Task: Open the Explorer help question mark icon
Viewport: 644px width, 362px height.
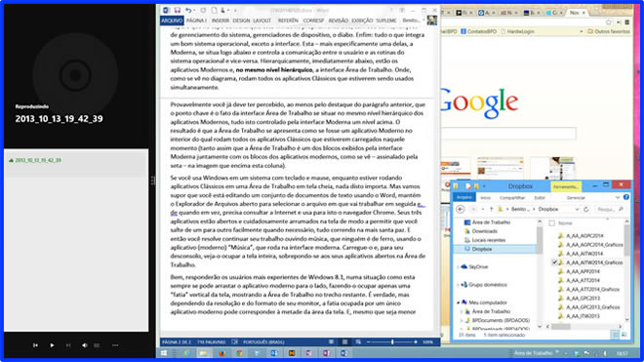Action: click(625, 197)
